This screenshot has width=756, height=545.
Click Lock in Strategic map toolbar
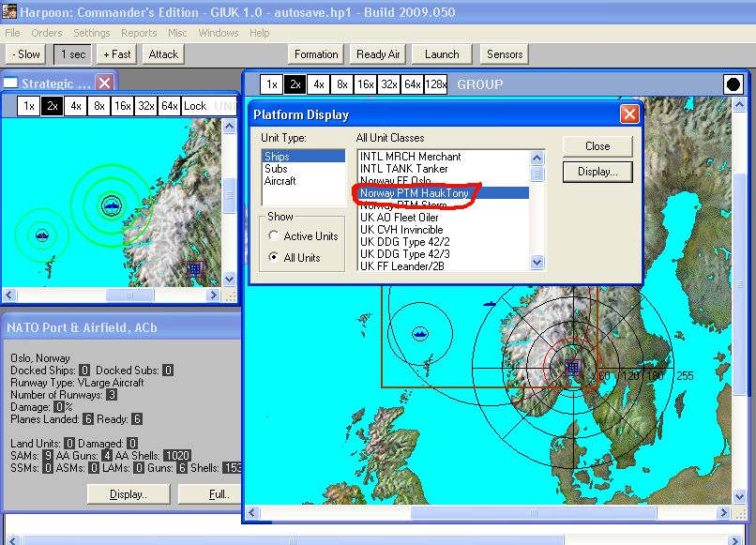pyautogui.click(x=195, y=106)
